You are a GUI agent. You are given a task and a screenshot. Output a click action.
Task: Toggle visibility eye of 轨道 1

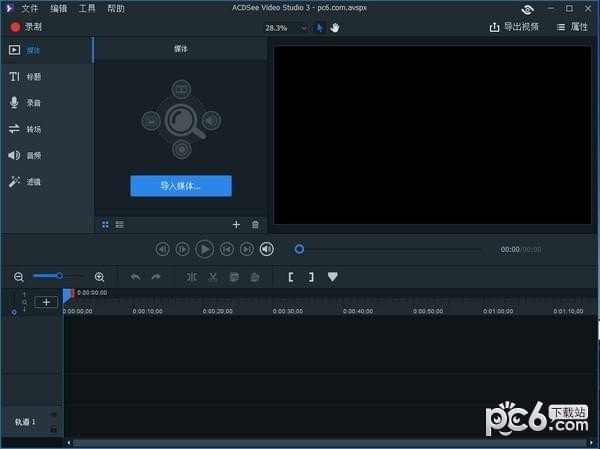(x=54, y=415)
